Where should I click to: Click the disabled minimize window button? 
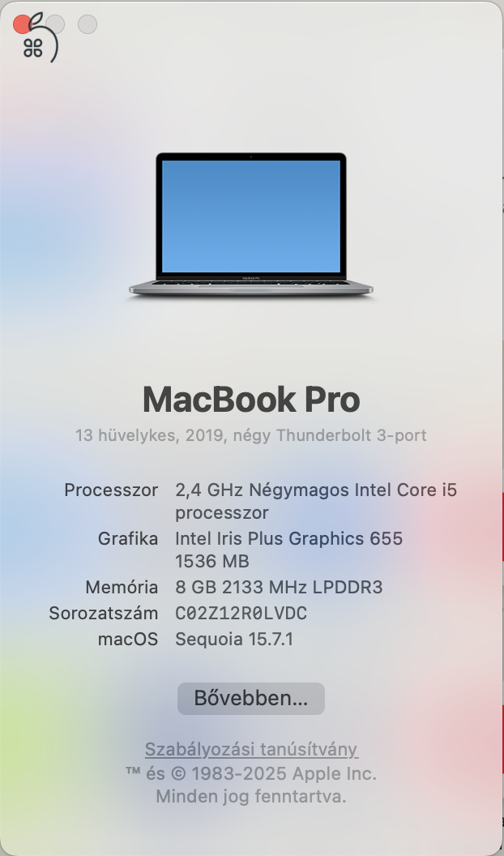pos(55,24)
